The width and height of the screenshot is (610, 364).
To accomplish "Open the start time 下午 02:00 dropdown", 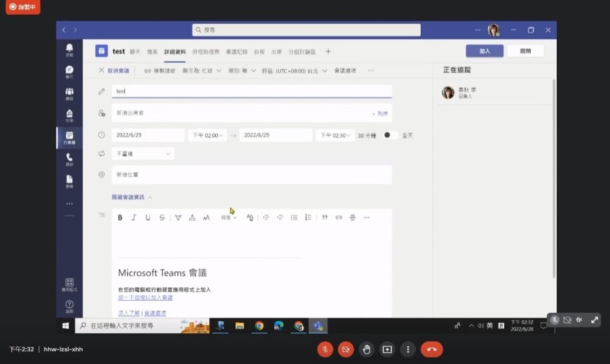I will [x=207, y=135].
